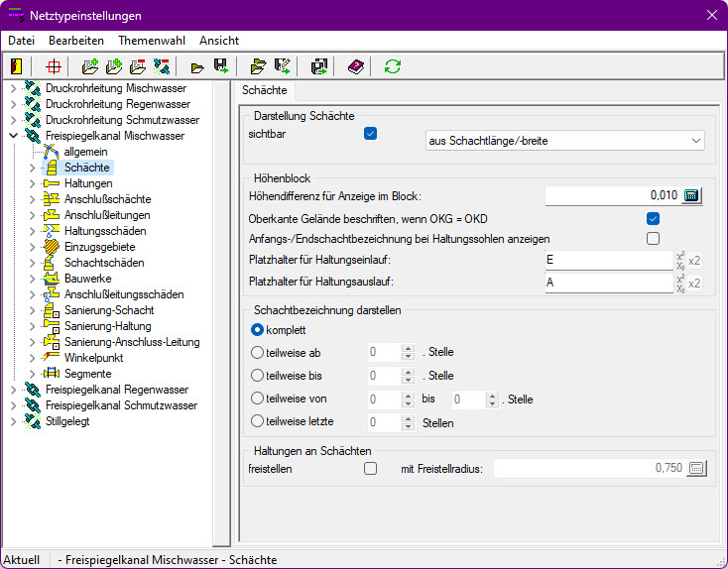This screenshot has width=728, height=569.
Task: Increase 'teilweise letzte' Stellen spinner
Action: (407, 418)
